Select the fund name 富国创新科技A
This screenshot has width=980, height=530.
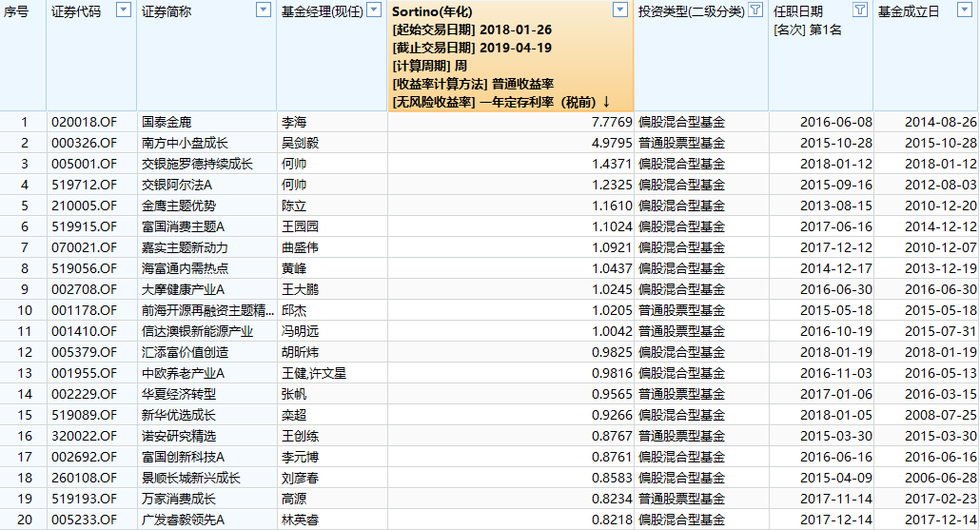pyautogui.click(x=183, y=457)
